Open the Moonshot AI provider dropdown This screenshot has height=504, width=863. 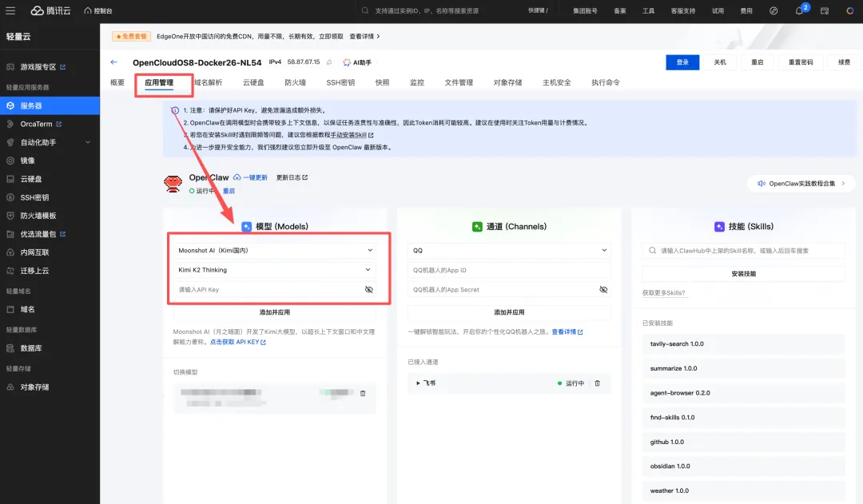click(275, 250)
